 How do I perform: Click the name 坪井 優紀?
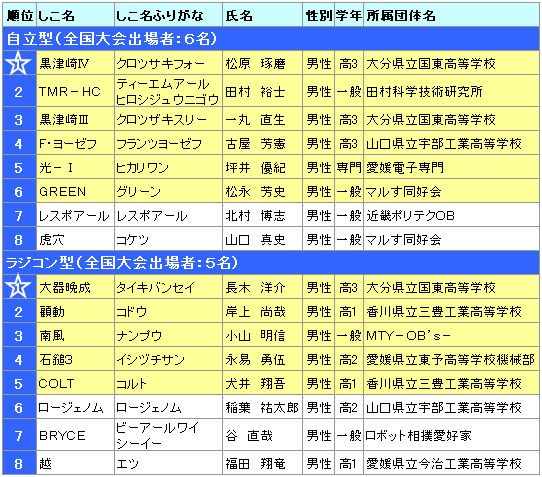click(255, 168)
